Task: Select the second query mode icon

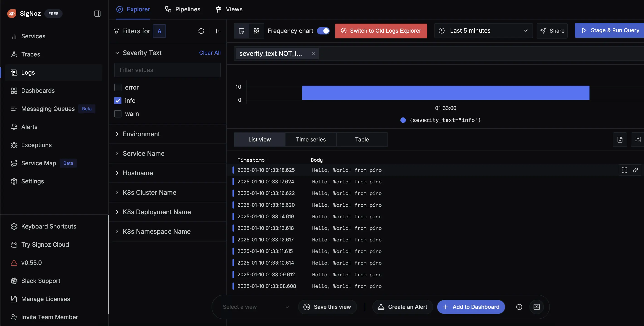Action: pos(257,31)
